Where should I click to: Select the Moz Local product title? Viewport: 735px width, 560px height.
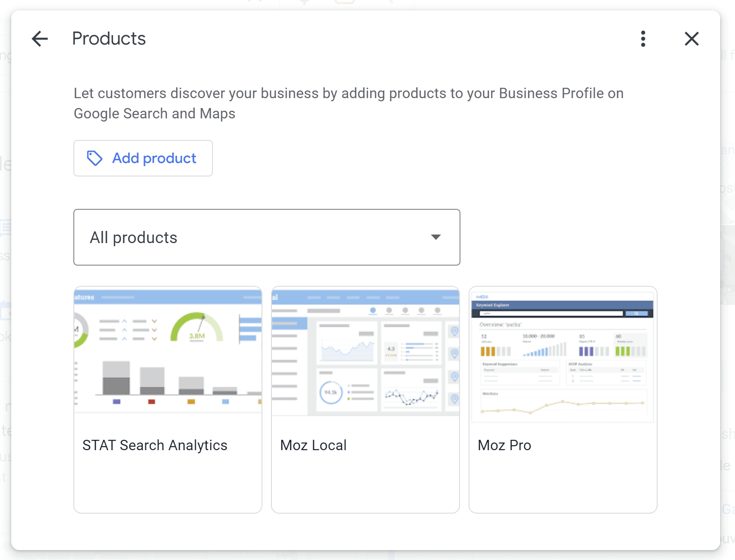(313, 445)
